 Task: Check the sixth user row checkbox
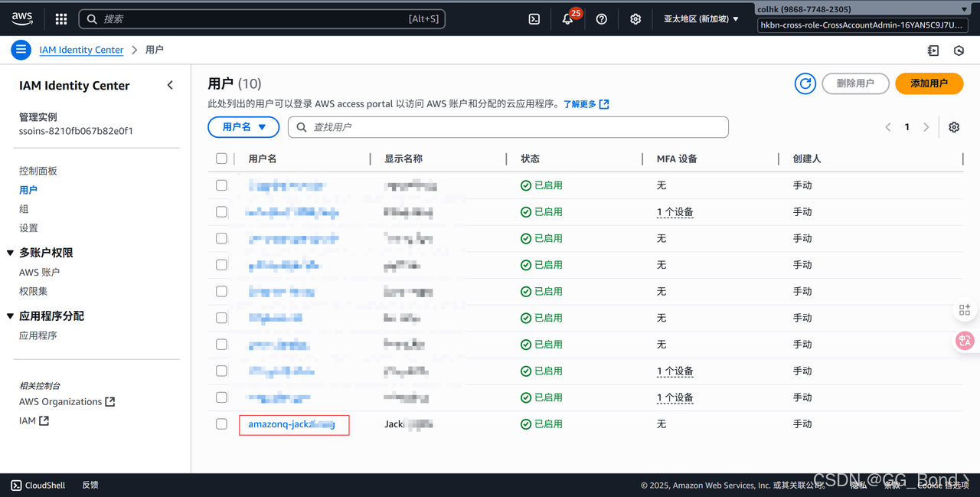(221, 318)
